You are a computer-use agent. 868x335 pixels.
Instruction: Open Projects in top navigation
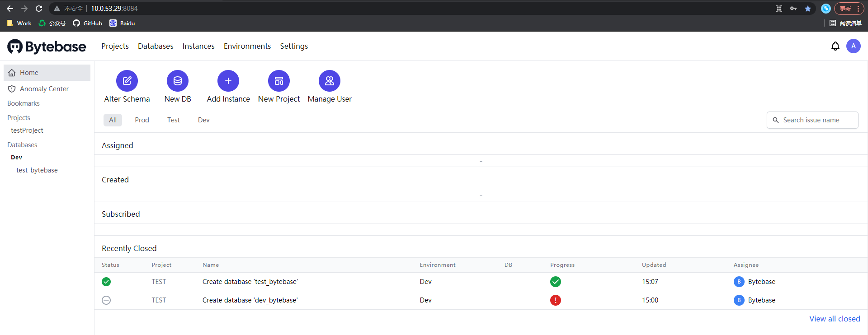(115, 46)
